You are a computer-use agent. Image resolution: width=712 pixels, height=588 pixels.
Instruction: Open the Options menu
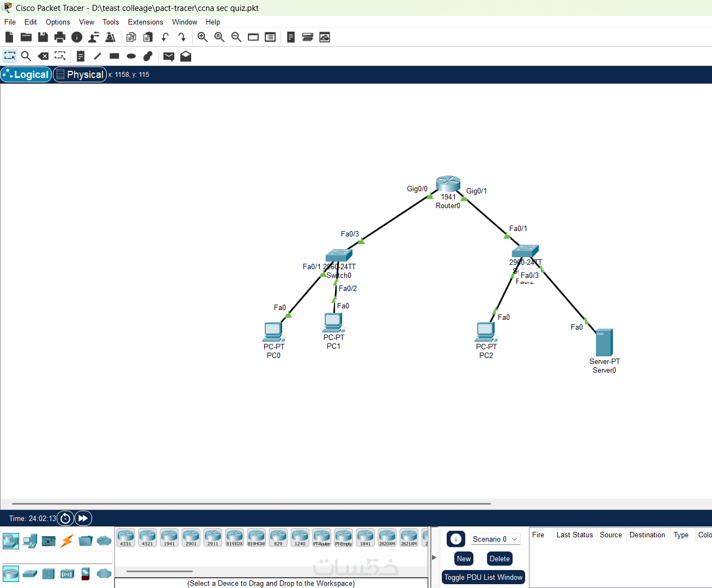coord(58,22)
